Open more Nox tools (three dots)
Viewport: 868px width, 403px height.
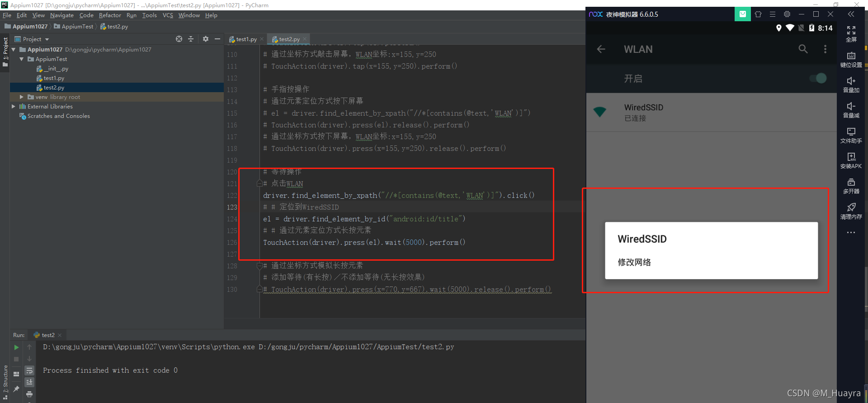tap(851, 233)
